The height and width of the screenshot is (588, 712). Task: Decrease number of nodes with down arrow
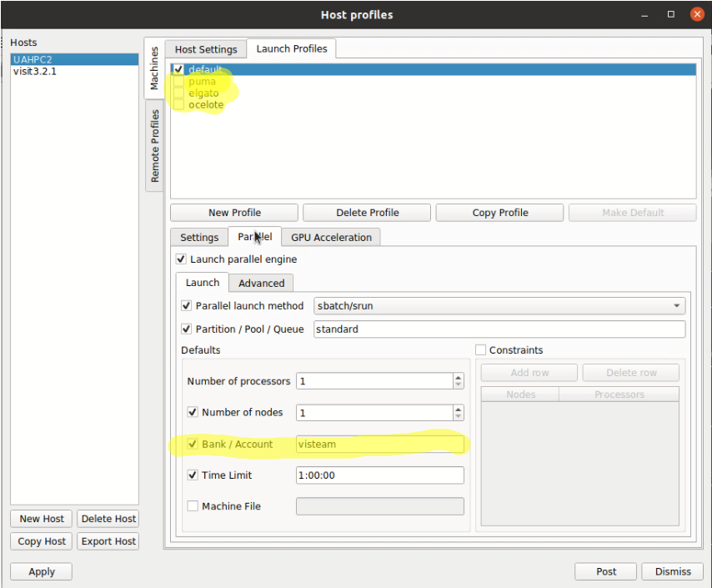click(459, 416)
